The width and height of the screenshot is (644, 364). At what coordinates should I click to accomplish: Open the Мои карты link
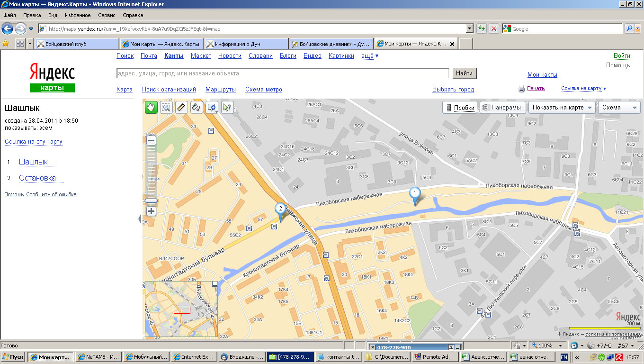click(x=542, y=75)
